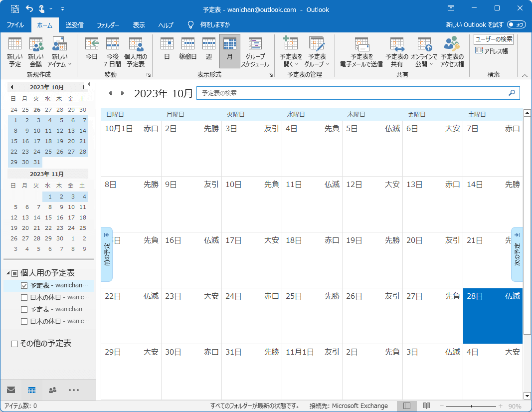532x412 pixels.
Task: Toggle the 新しい Outlook を試す switch
Action: [516, 24]
